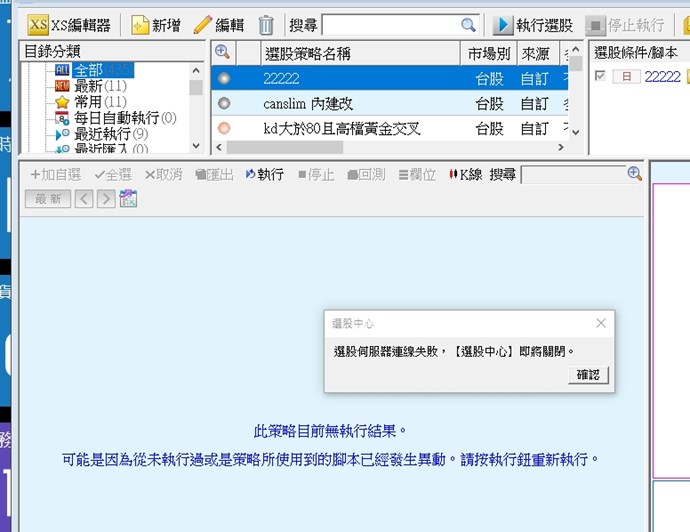Click the 新增 new strategy button
This screenshot has width=690, height=532.
coord(156,25)
